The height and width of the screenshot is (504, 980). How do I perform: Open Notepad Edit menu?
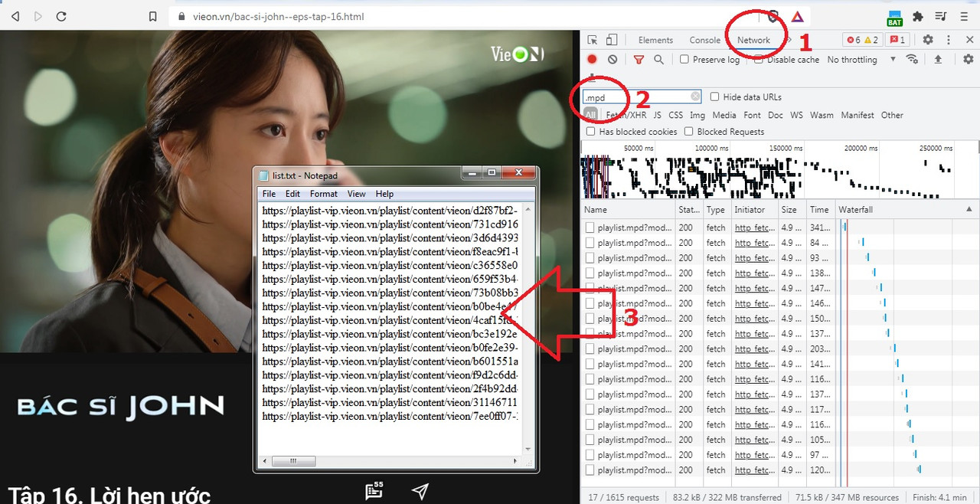292,194
